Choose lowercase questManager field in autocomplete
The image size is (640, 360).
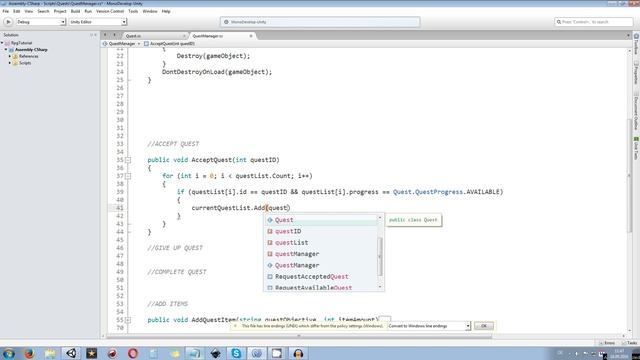coord(320,254)
